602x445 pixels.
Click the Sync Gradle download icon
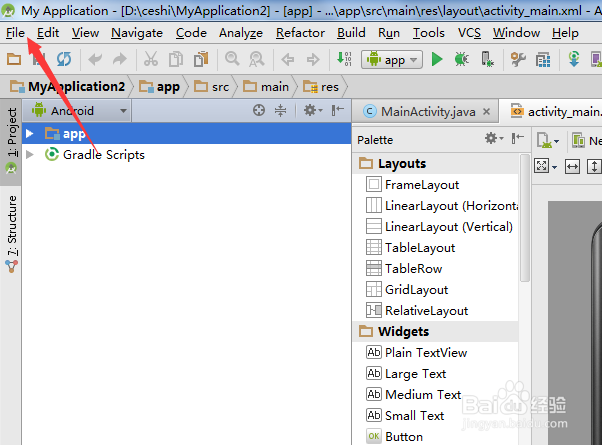[574, 60]
